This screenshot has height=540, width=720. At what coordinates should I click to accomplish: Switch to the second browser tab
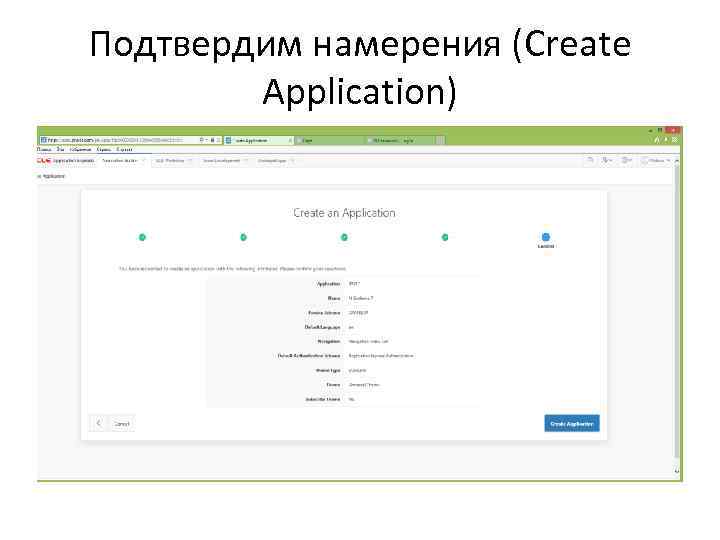pyautogui.click(x=330, y=141)
